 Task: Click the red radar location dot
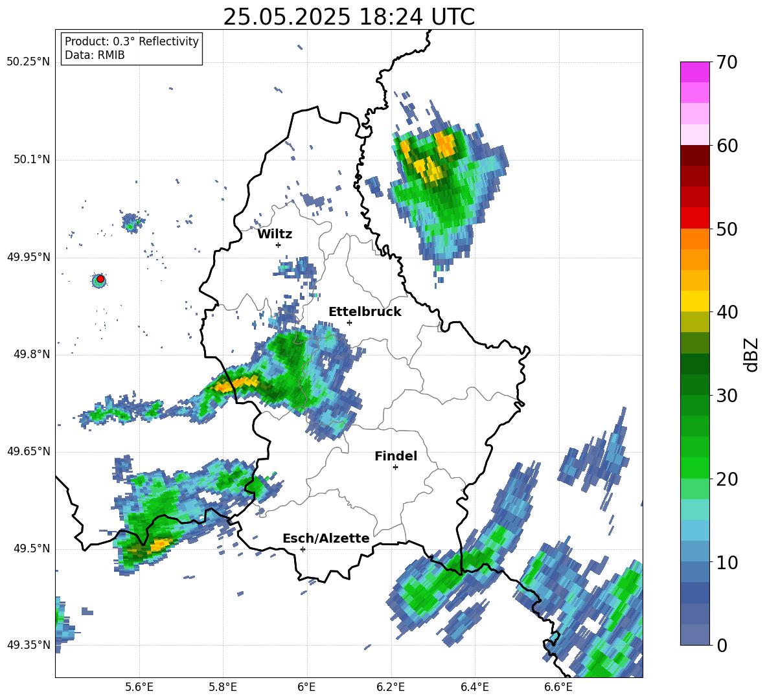pyautogui.click(x=100, y=279)
